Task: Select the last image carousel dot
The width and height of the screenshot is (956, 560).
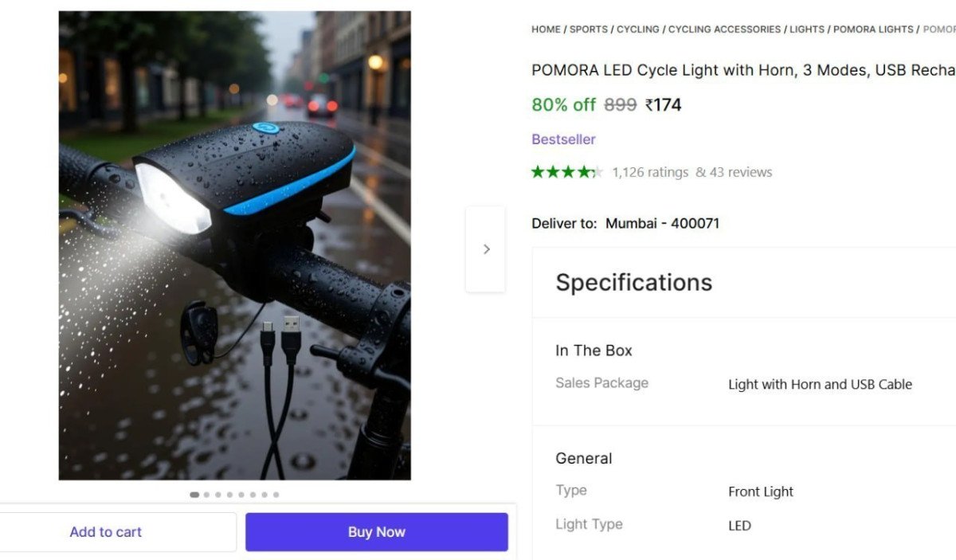Action: click(276, 495)
